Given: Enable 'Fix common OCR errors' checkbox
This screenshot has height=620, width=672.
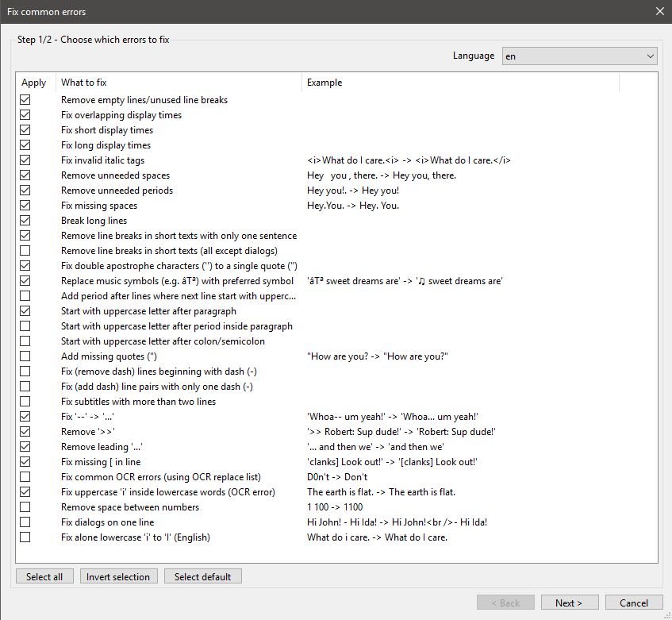Looking at the screenshot, I should [x=25, y=477].
